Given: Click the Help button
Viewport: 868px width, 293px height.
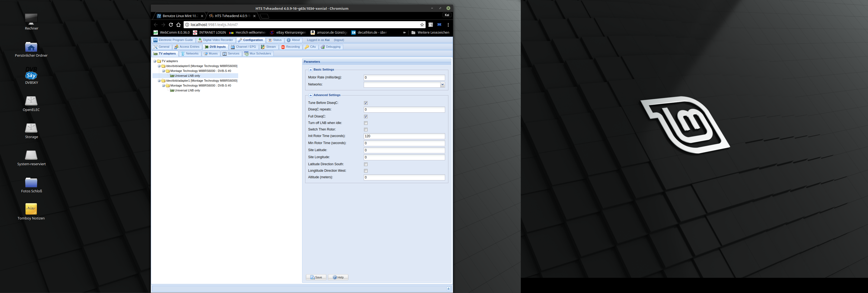Looking at the screenshot, I should (x=338, y=277).
